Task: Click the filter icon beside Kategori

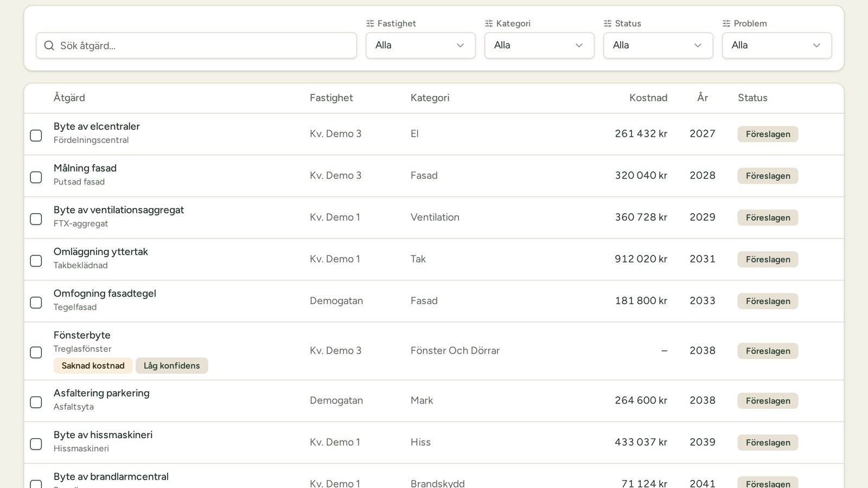Action: [489, 23]
